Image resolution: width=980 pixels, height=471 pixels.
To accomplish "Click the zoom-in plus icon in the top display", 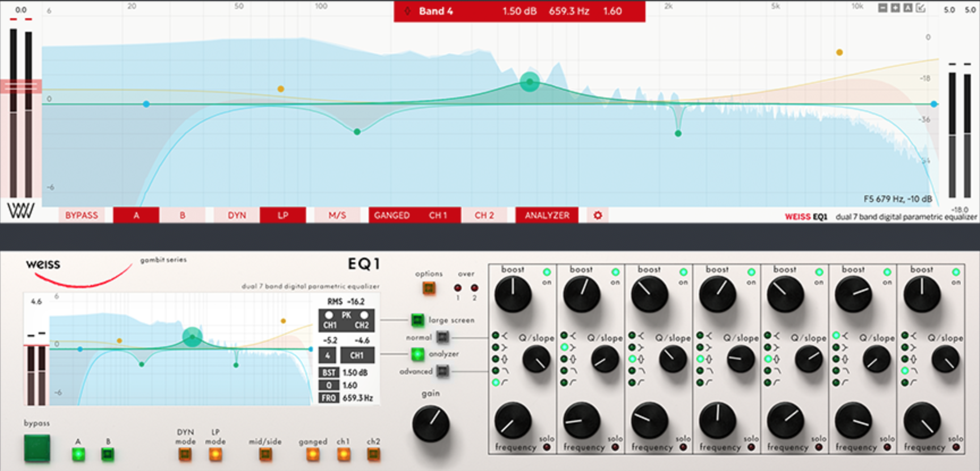I will tap(895, 8).
